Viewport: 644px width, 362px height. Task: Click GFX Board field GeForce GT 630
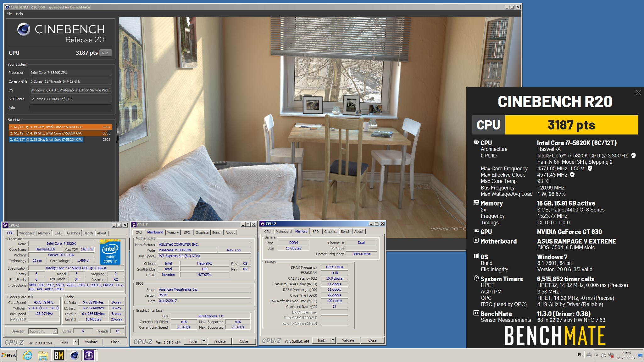[70, 99]
